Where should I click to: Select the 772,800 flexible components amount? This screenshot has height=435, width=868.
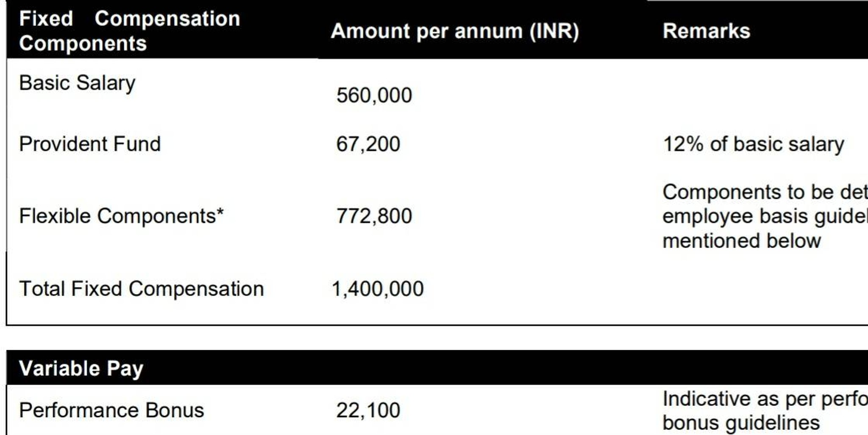point(374,216)
